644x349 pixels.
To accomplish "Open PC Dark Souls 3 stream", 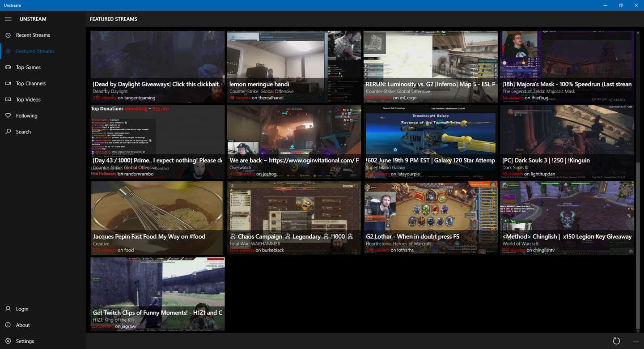I will tap(567, 142).
